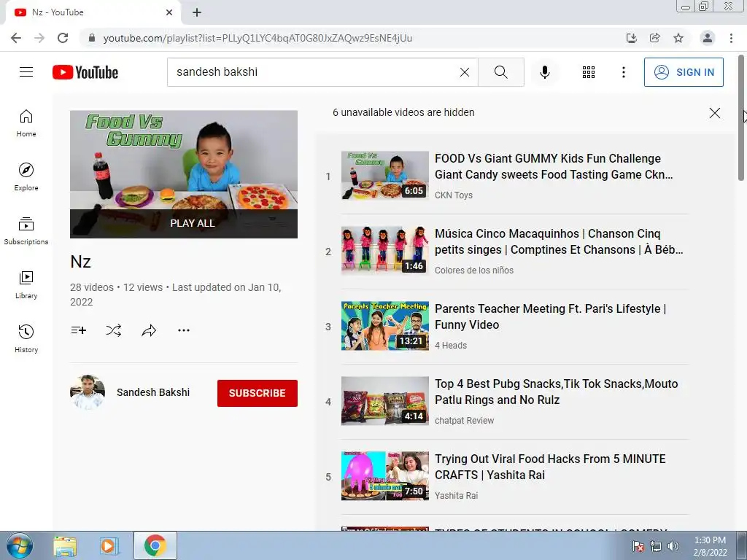Click the SIGN IN button
747x560 pixels.
pyautogui.click(x=684, y=72)
